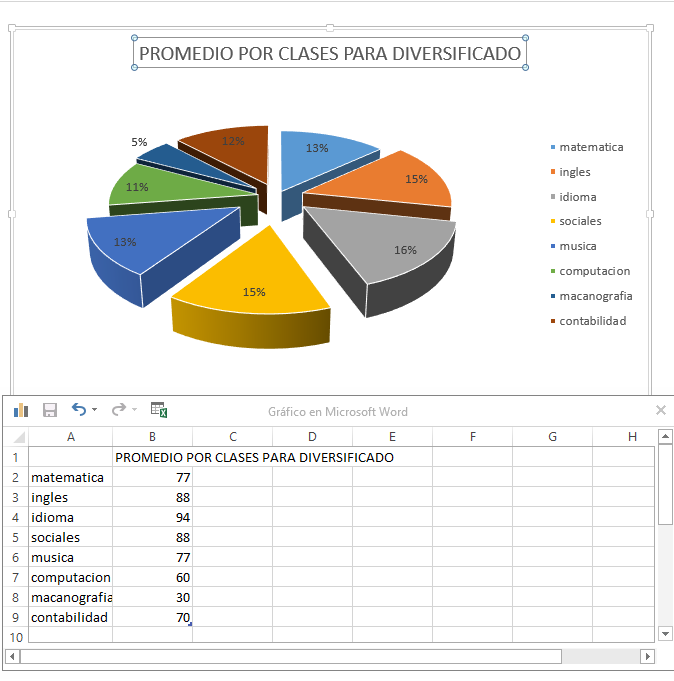The height and width of the screenshot is (681, 674).
Task: Click the cell containing 'macanografia'
Action: (x=70, y=597)
